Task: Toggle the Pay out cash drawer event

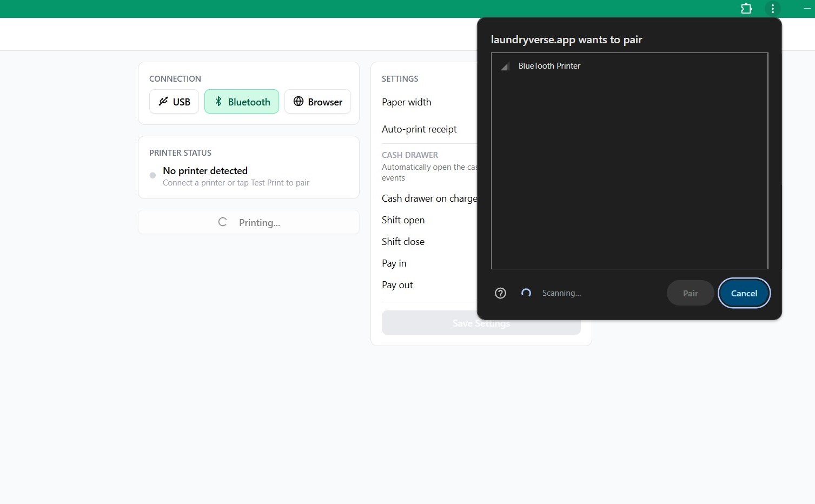Action: (x=397, y=285)
